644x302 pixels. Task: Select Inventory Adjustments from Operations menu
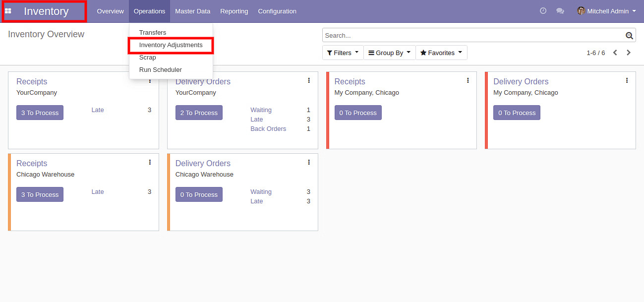tap(171, 45)
